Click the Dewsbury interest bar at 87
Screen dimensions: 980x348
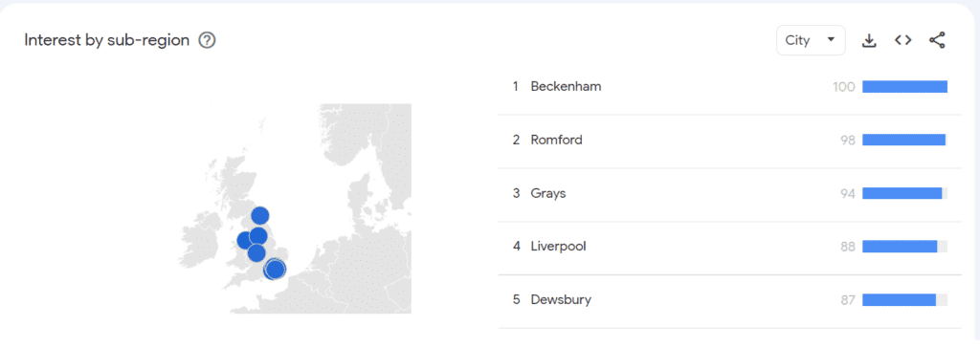[899, 300]
